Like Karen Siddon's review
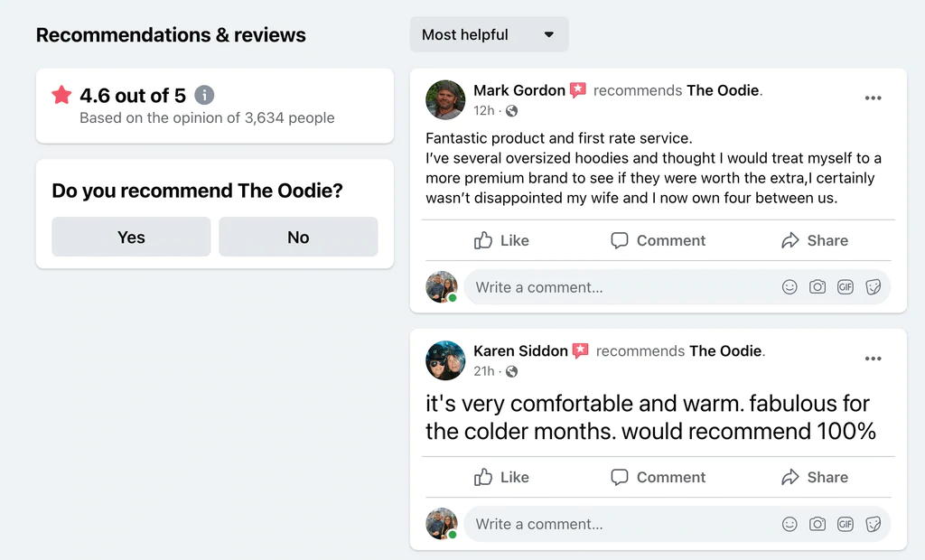The image size is (925, 560). 501,477
